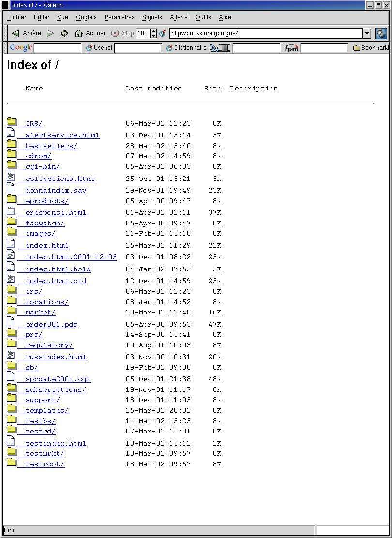The image size is (392, 538).
Task: Click the zoom level stepper arrows
Action: coord(154,33)
